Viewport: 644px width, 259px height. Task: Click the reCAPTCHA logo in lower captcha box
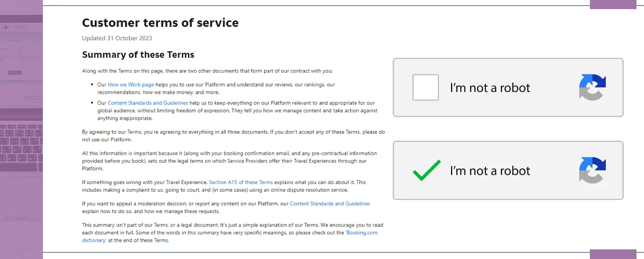(592, 170)
